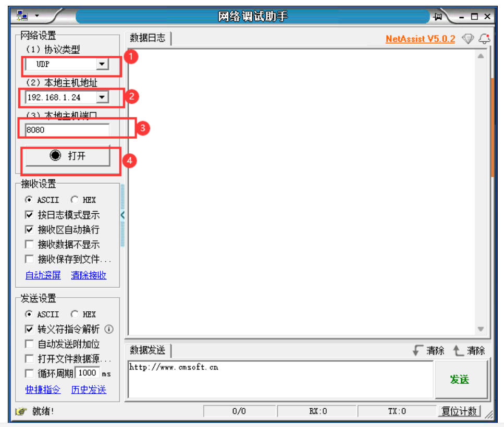Enable 打开文件数据源 checkbox
This screenshot has height=427, width=504.
pos(29,359)
